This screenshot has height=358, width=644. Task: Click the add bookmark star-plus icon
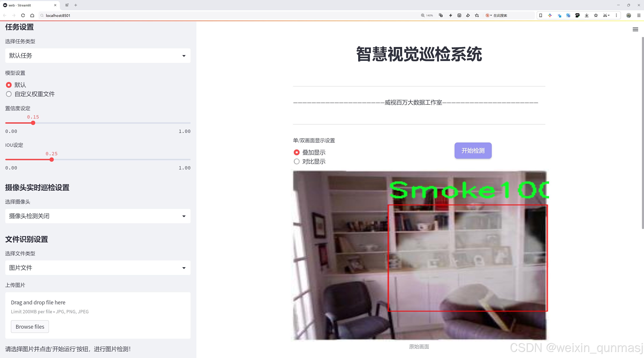(x=477, y=16)
